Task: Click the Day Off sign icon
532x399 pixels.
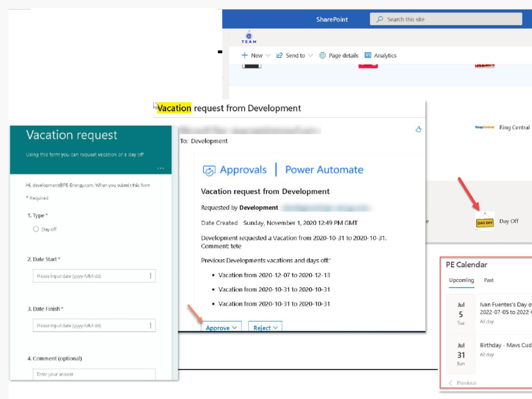Action: point(485,221)
